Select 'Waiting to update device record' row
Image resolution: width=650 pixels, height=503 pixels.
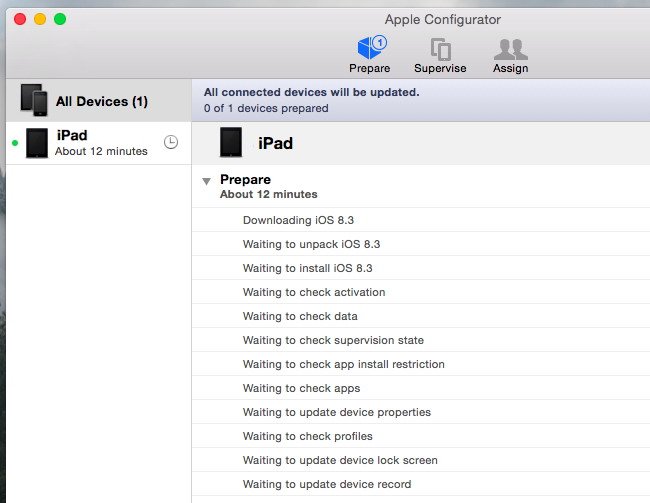point(421,484)
